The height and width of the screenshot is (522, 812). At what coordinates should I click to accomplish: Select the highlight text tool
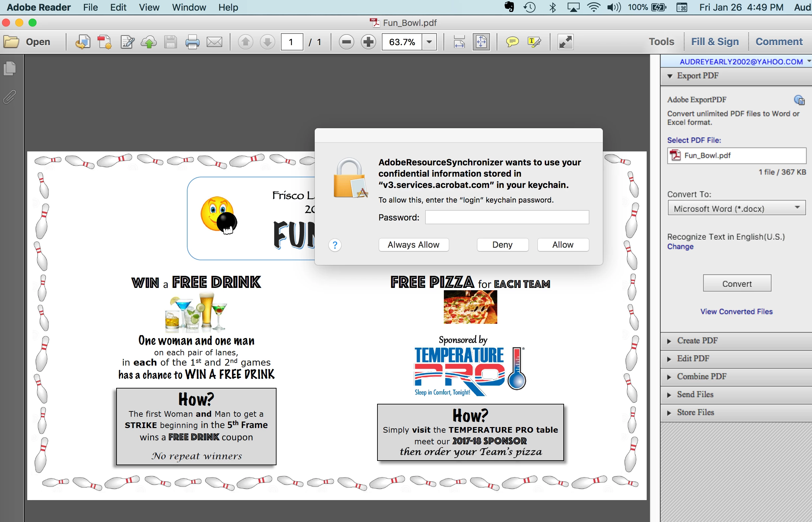(534, 42)
